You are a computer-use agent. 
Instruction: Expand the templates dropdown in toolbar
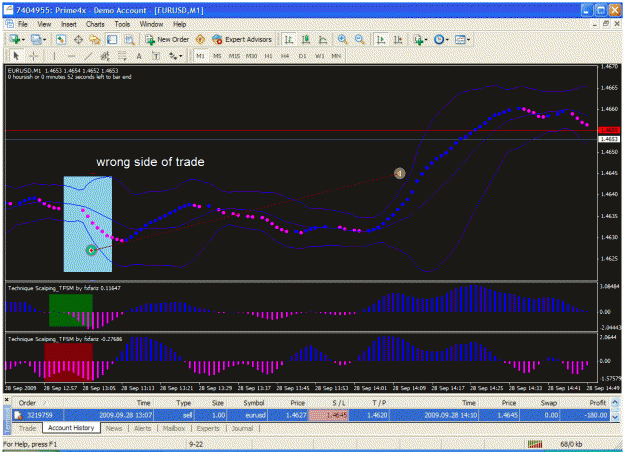[468, 40]
